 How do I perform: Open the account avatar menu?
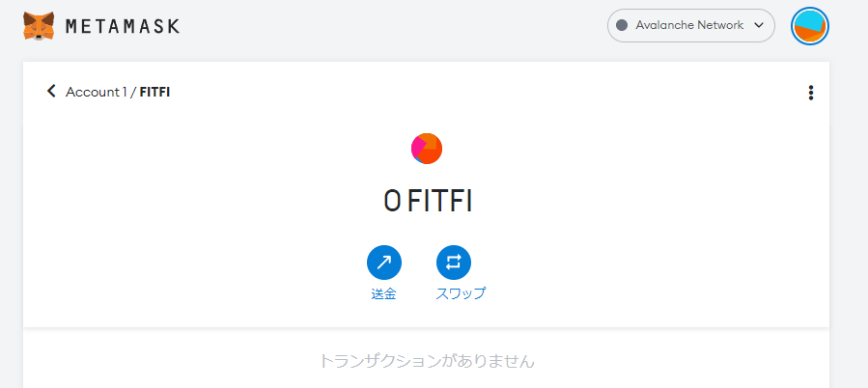click(810, 26)
